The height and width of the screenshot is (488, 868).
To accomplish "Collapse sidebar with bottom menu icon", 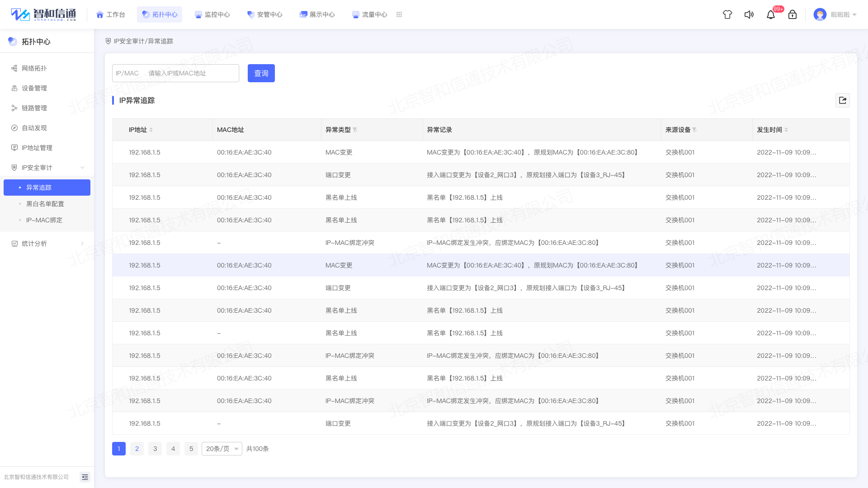I will 85,477.
